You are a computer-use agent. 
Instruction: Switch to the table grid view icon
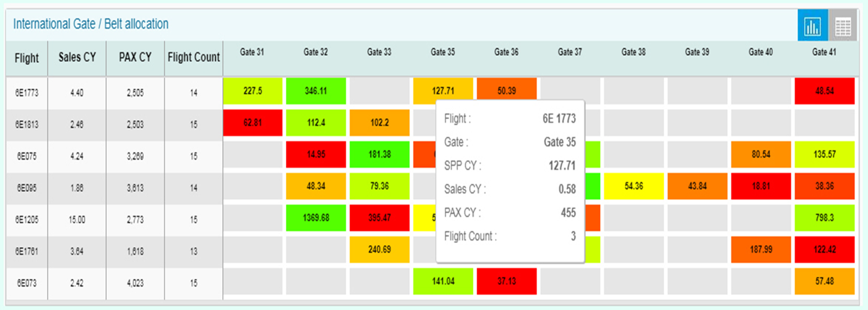pos(843,26)
